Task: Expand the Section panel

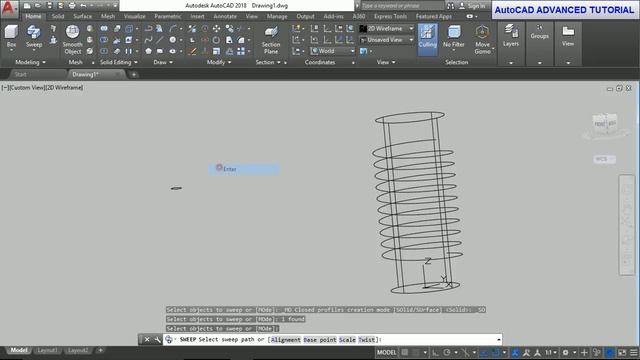Action: click(268, 62)
